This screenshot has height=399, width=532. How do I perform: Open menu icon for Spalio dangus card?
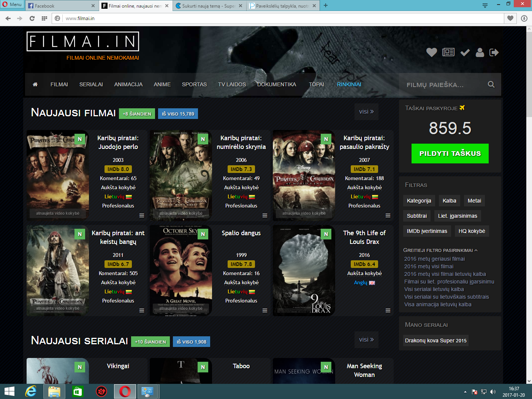point(265,310)
